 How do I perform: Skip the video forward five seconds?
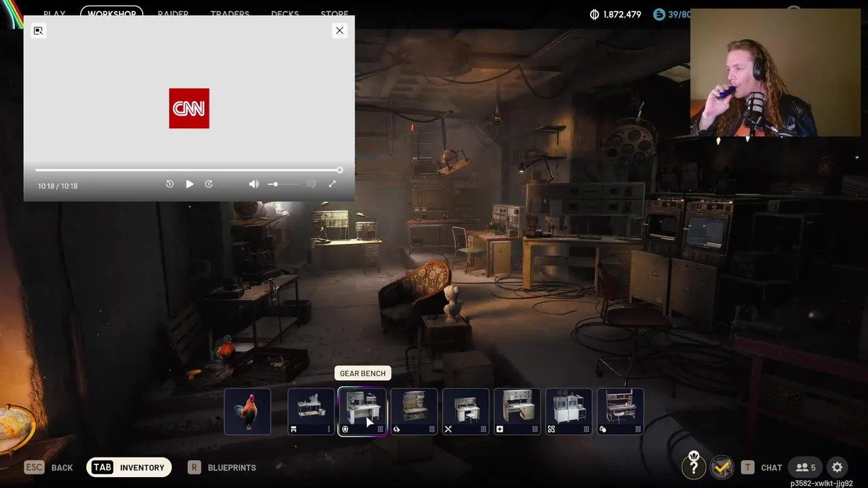pyautogui.click(x=209, y=184)
